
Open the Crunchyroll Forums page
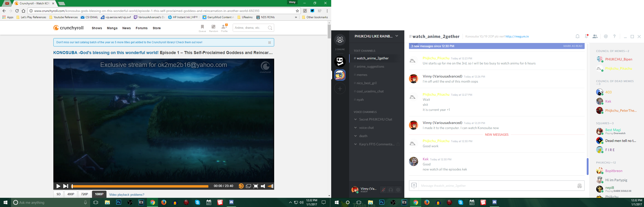[x=142, y=28]
